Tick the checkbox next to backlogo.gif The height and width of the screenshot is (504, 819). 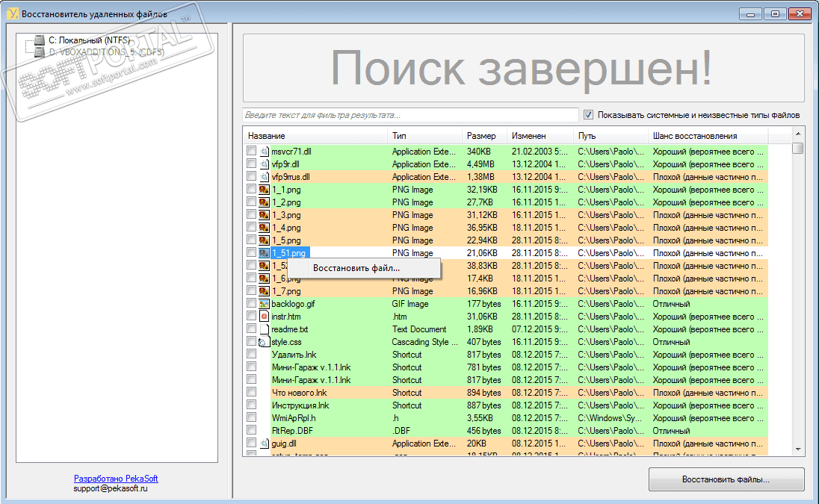coord(251,303)
